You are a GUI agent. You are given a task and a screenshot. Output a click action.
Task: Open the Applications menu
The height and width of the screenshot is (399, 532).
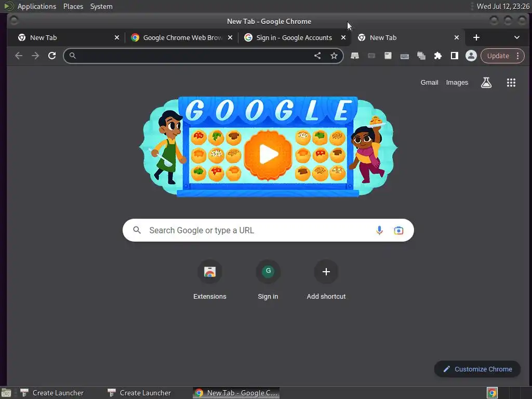point(37,6)
